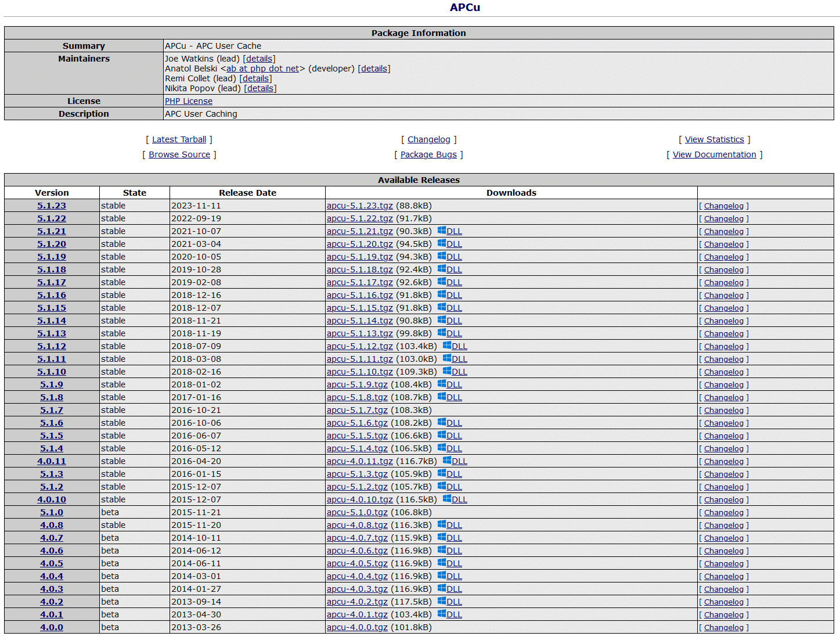Open details for Anatol Belski
Image resolution: width=840 pixels, height=640 pixels.
point(374,69)
